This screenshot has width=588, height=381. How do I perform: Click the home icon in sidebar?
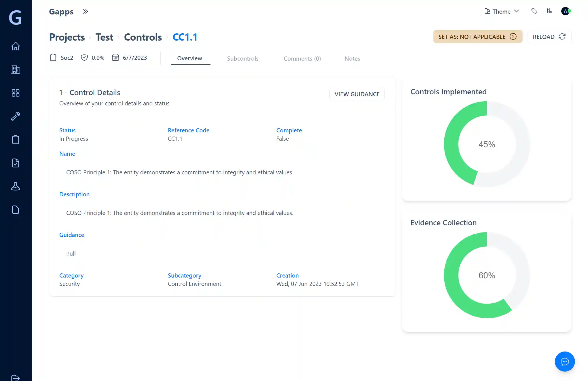[16, 46]
